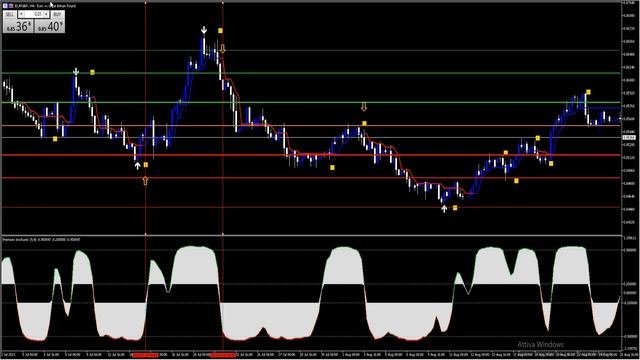
Task: Select the white up arrow at the lowest trough
Action: click(x=444, y=209)
